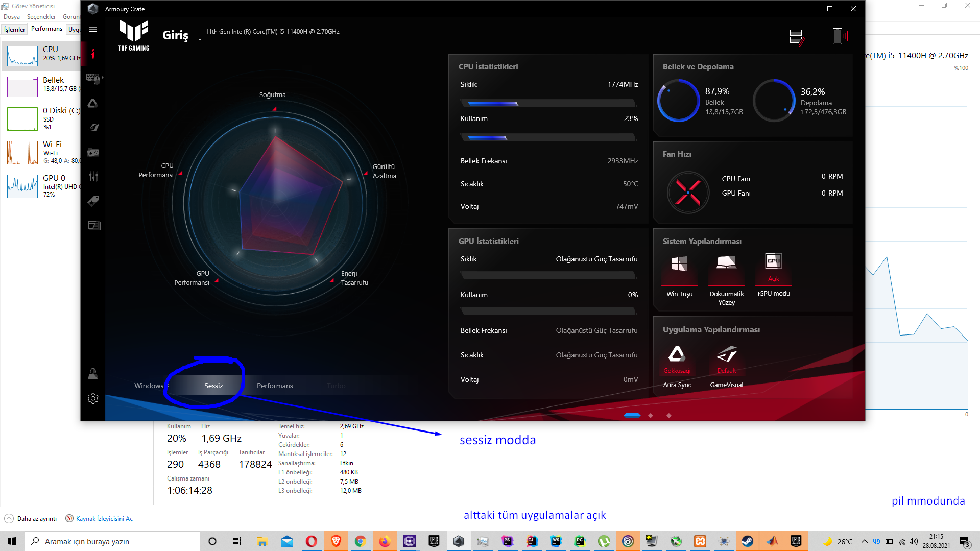
Task: Open Performans tab in Task Manager
Action: point(46,29)
